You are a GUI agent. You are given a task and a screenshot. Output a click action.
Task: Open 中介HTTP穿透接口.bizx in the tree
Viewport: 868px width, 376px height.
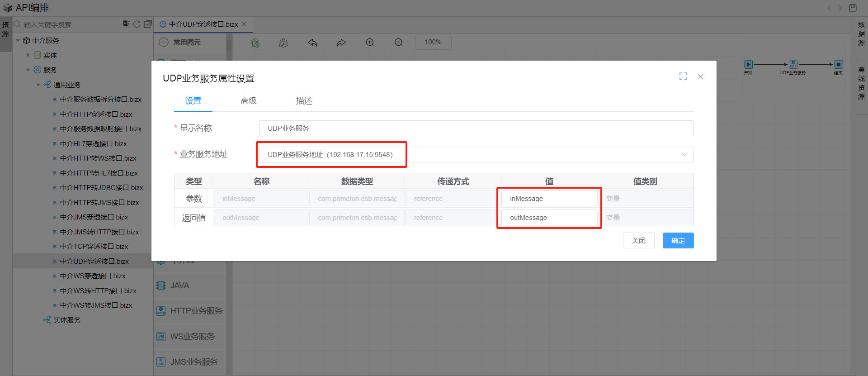pos(96,114)
